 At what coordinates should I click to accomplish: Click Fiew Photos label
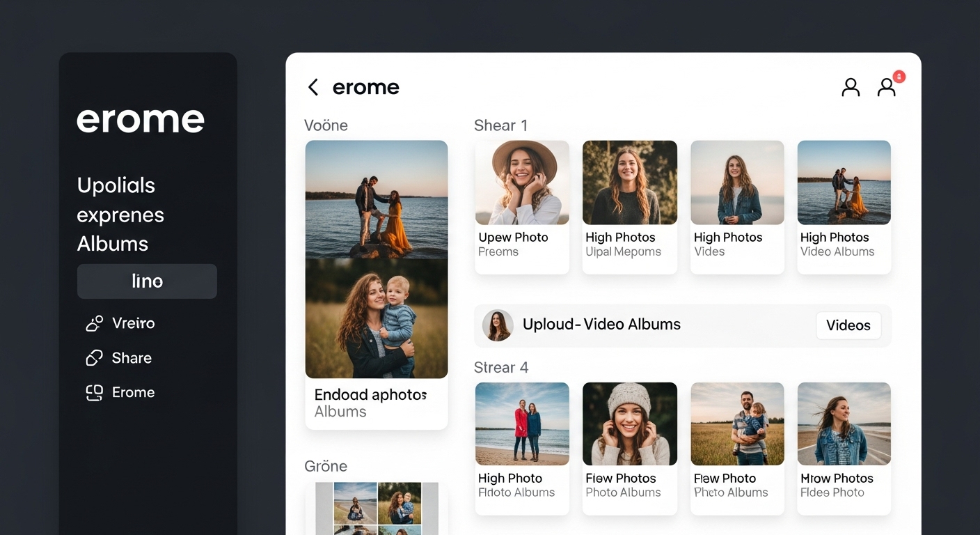[x=621, y=479]
